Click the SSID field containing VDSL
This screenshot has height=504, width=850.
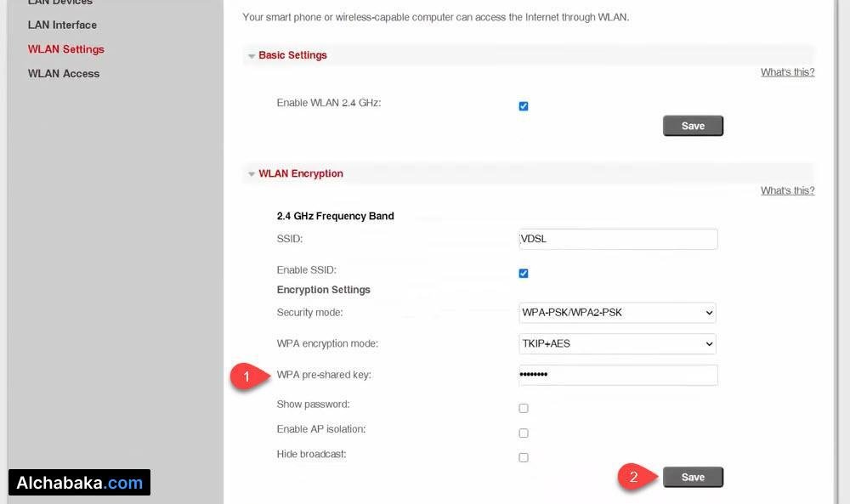point(617,239)
